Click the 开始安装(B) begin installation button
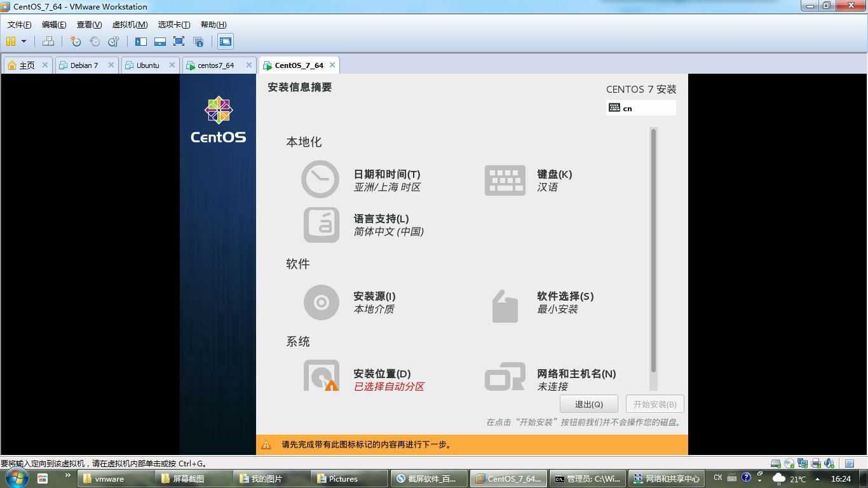The width and height of the screenshot is (868, 488). [654, 404]
